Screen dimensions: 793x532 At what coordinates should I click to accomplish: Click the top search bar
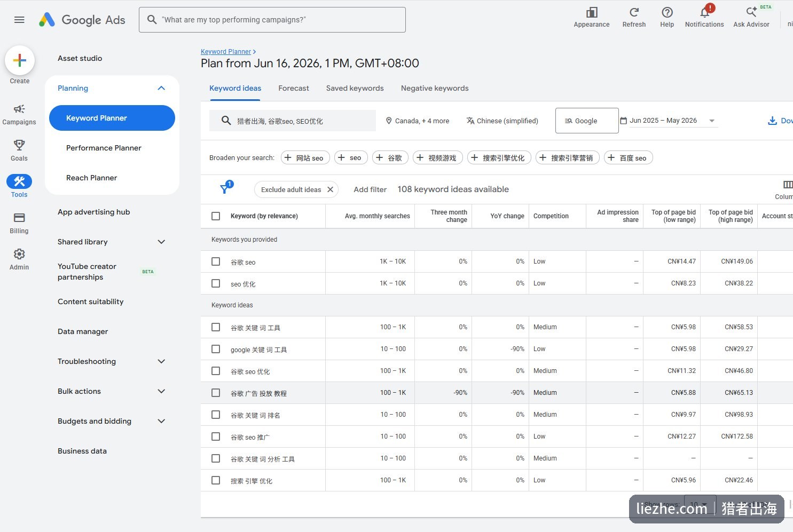click(x=272, y=20)
